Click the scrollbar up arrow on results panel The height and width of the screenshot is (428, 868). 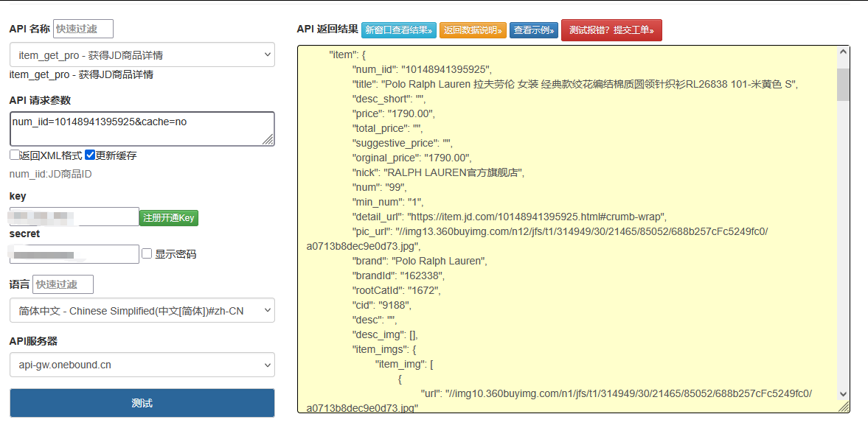click(x=842, y=52)
